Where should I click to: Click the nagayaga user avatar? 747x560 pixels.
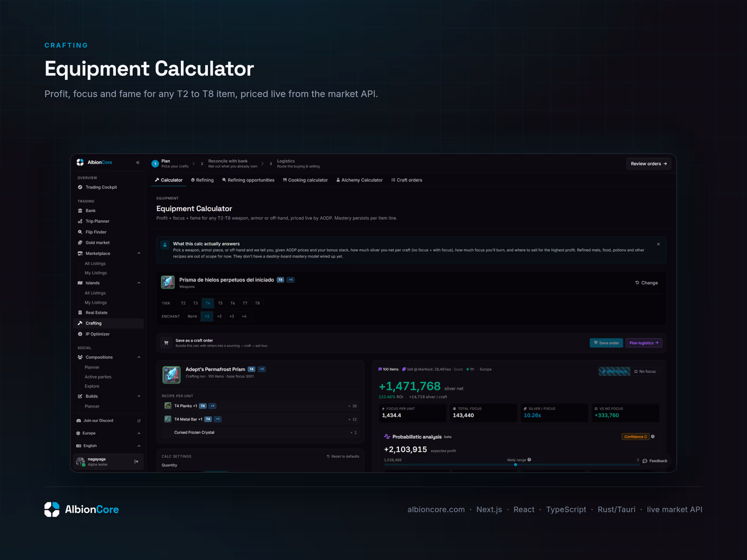80,462
